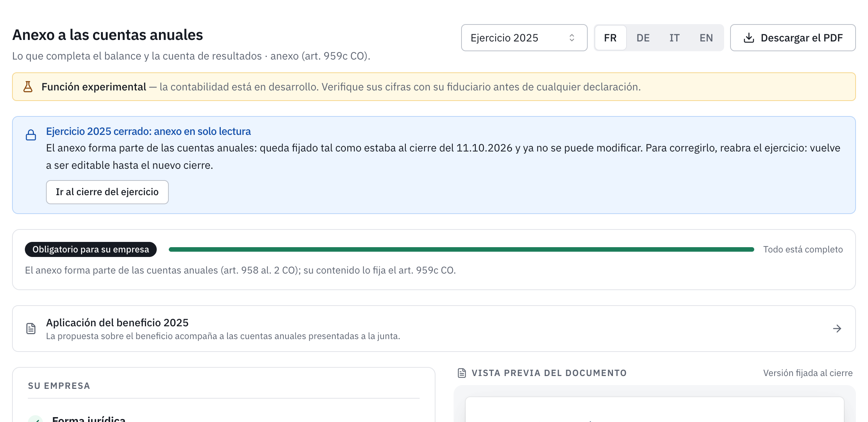868x422 pixels.
Task: Click the arrow on Aplicación del beneficio card
Action: (x=837, y=329)
